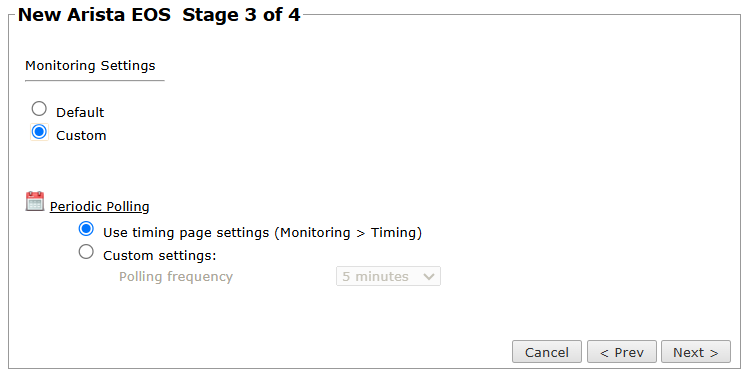Go back with the < Prev button
The width and height of the screenshot is (750, 376).
click(622, 352)
